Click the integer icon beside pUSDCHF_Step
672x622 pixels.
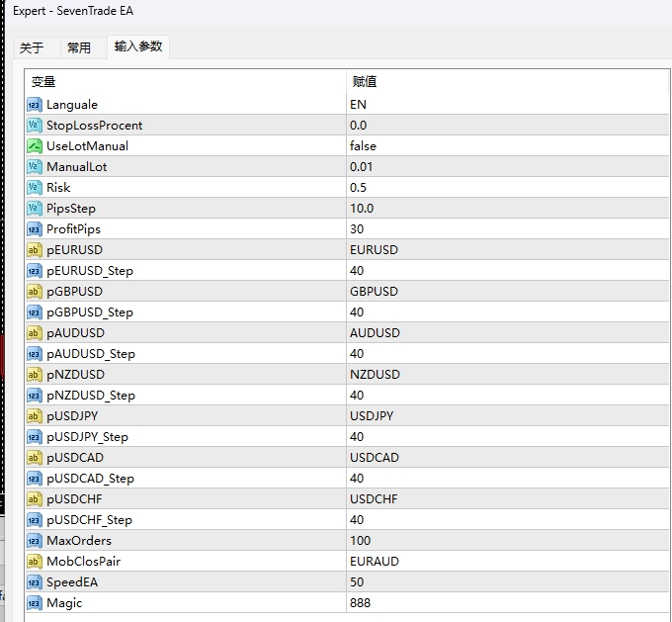(x=35, y=520)
